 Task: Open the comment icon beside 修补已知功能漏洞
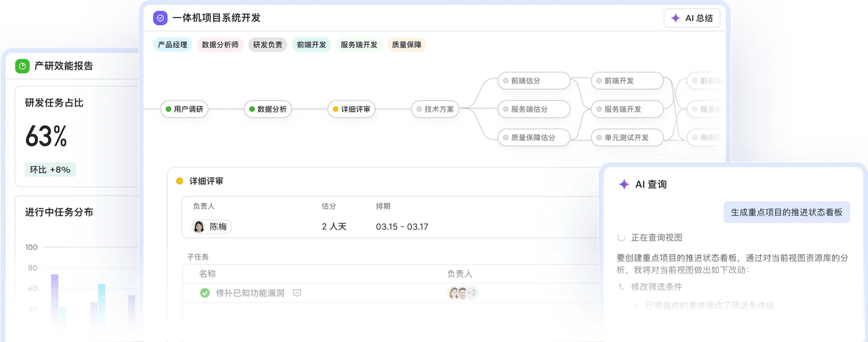(x=297, y=293)
